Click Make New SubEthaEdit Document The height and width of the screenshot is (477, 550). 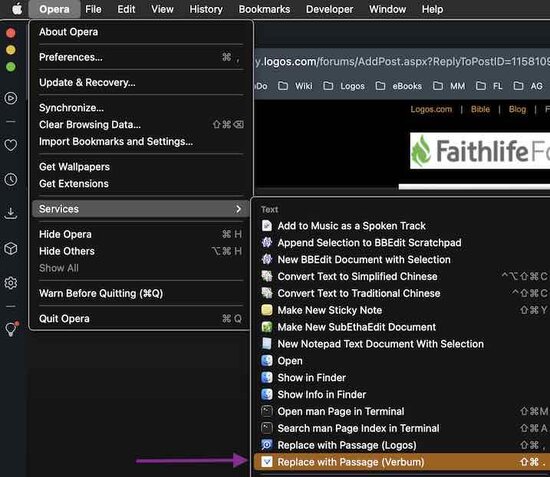[x=402, y=327]
